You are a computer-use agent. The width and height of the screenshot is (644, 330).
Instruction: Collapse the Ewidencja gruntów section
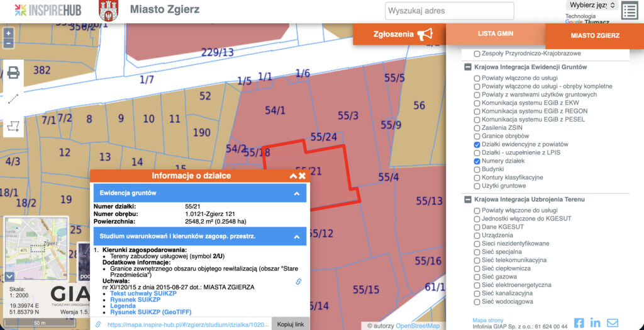(297, 193)
